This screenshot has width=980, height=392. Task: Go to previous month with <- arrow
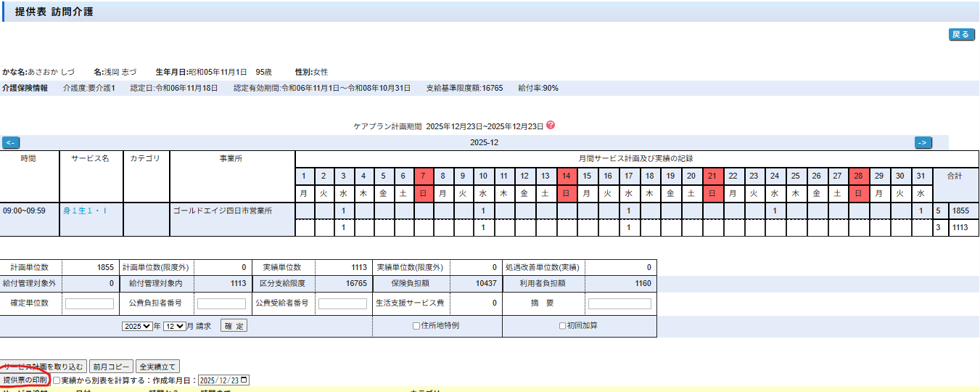click(x=11, y=142)
